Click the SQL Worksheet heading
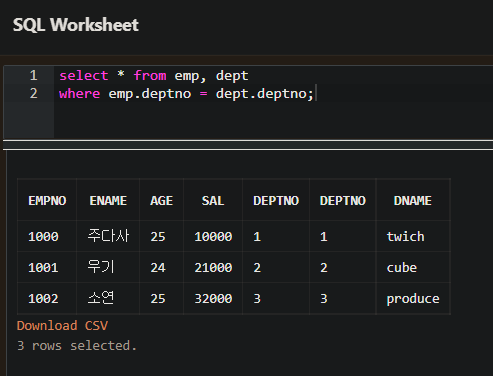493x376 pixels. [x=76, y=25]
